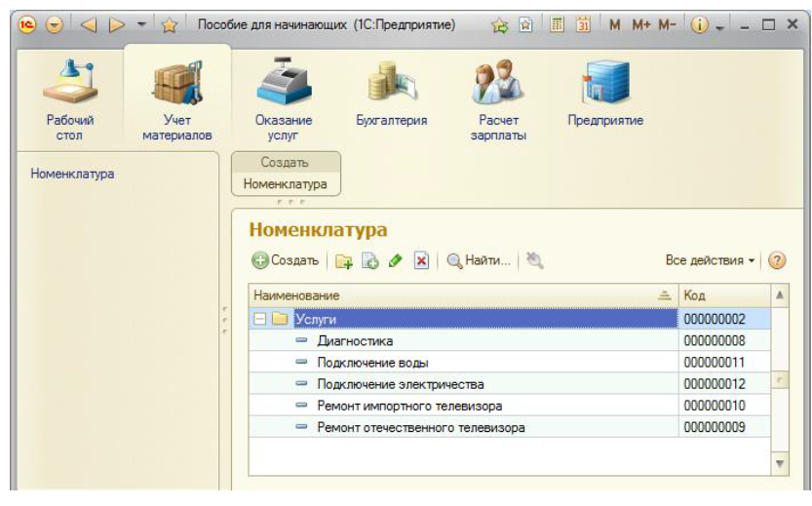Screen dimensions: 812x506
Task: Open navigation history dropdown arrow
Action: 141,24
